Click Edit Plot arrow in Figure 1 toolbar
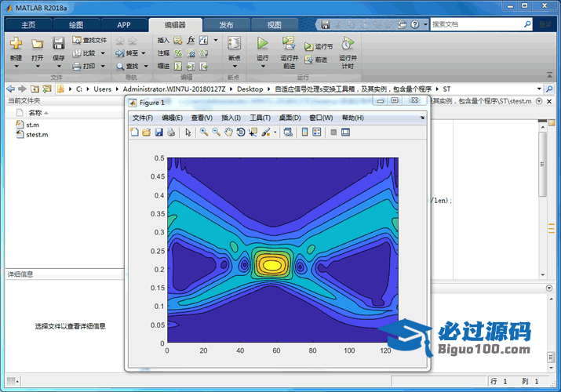This screenshot has width=561, height=392. tap(188, 132)
